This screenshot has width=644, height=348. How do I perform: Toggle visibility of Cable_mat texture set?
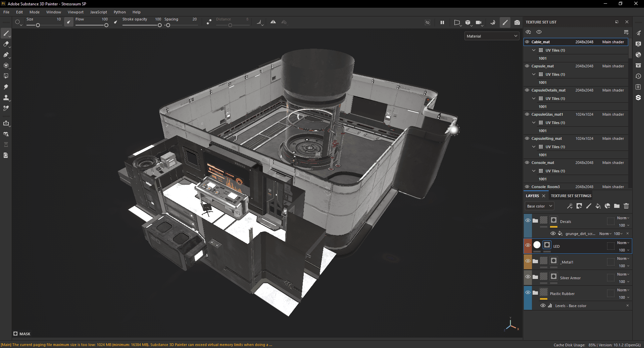point(527,42)
